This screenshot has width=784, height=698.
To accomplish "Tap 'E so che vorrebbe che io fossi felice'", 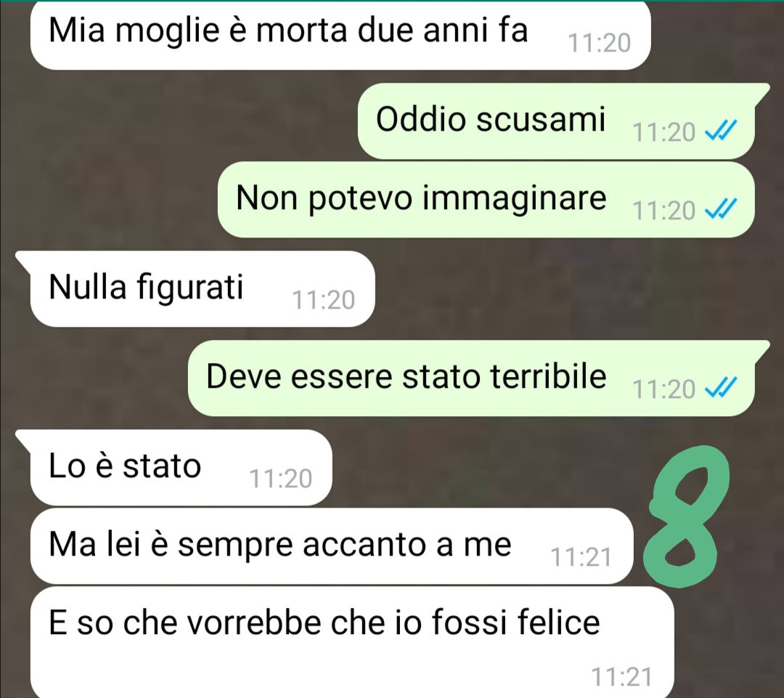I will click(351, 643).
